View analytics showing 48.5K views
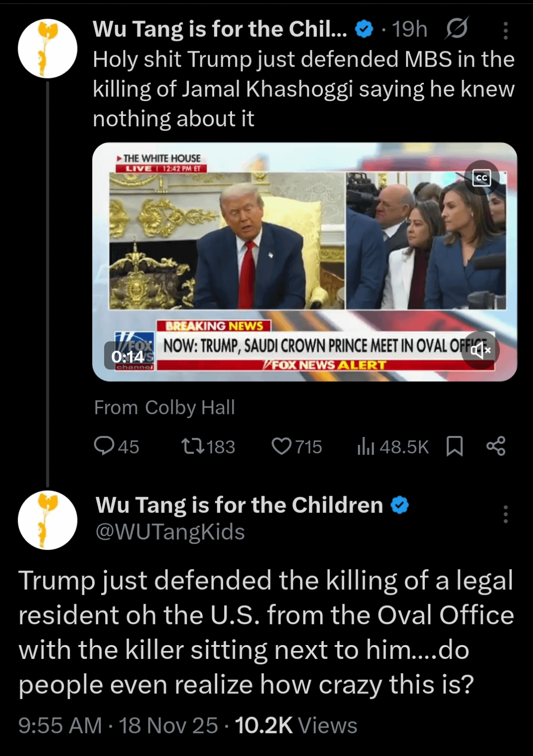This screenshot has height=756, width=533. click(x=393, y=447)
